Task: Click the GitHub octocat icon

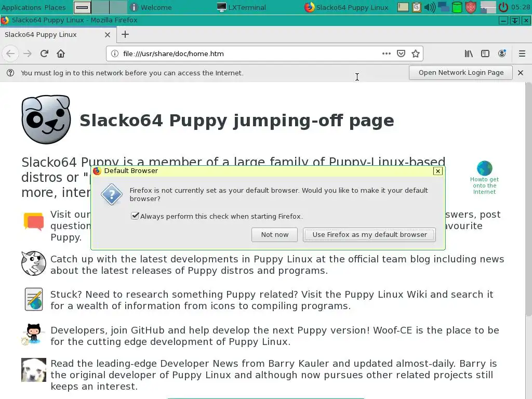Action: click(x=33, y=335)
